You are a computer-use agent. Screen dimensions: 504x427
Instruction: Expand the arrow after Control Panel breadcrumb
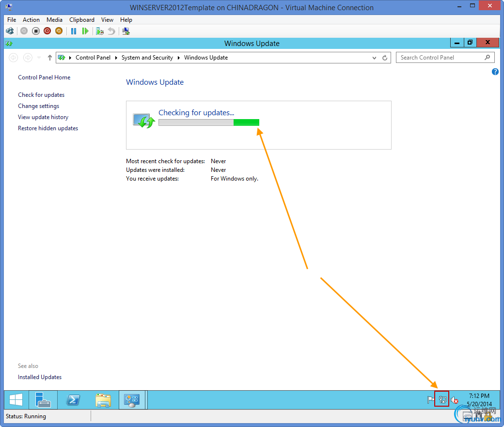pyautogui.click(x=116, y=58)
